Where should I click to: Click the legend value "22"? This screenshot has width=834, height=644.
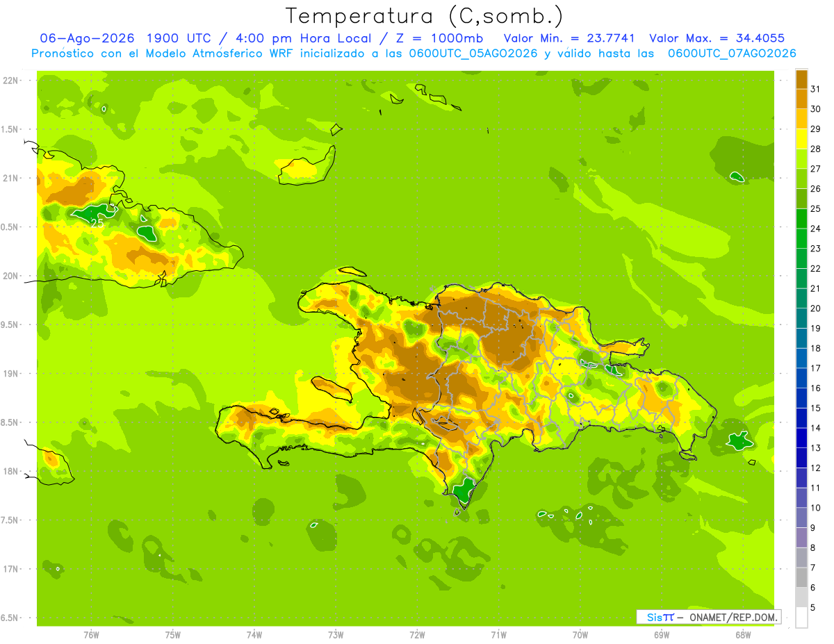pos(816,268)
